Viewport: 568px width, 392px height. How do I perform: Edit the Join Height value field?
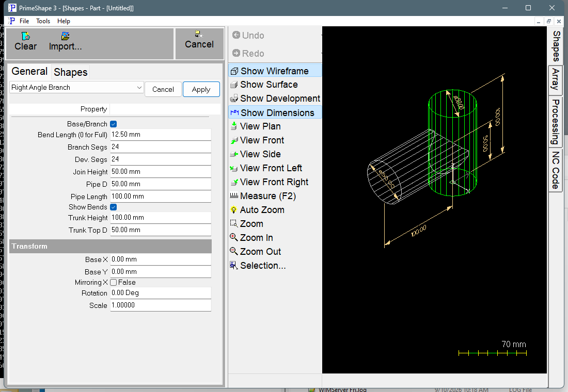coord(161,172)
